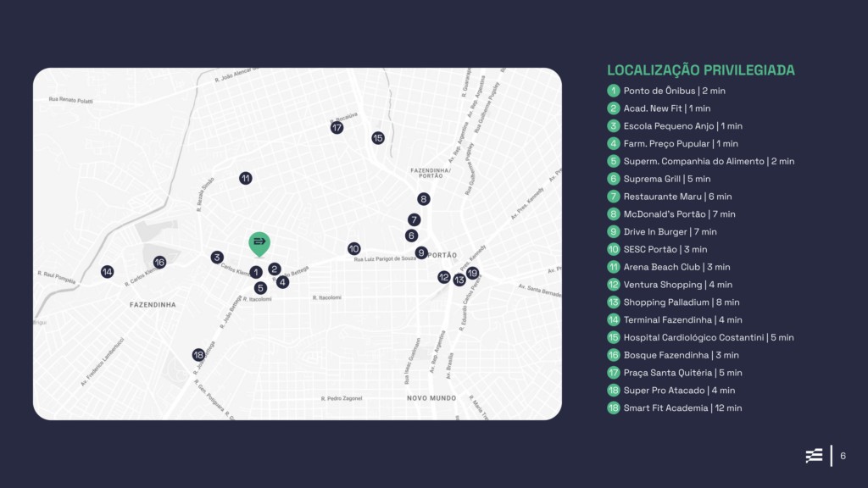Select map marker number 15
868x488 pixels.
click(378, 138)
